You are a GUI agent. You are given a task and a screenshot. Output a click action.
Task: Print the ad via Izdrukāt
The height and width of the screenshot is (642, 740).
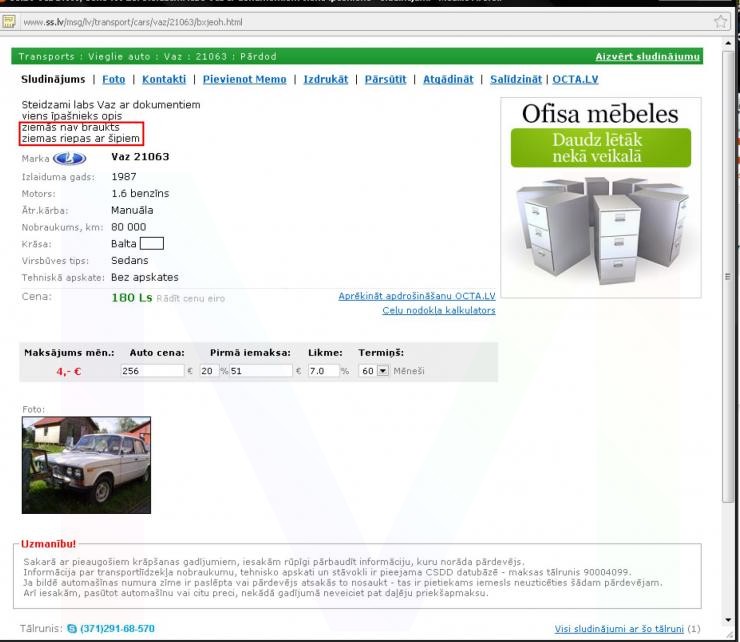coord(327,79)
